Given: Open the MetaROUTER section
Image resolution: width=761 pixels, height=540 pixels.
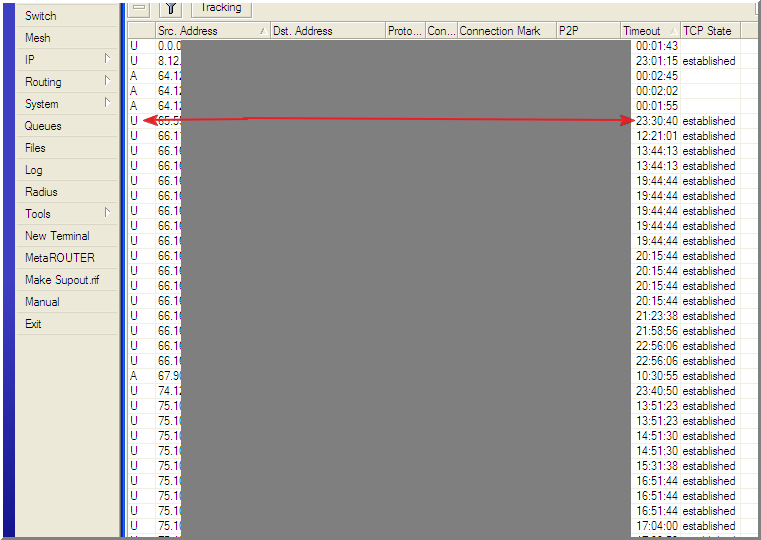Looking at the screenshot, I should (67, 258).
